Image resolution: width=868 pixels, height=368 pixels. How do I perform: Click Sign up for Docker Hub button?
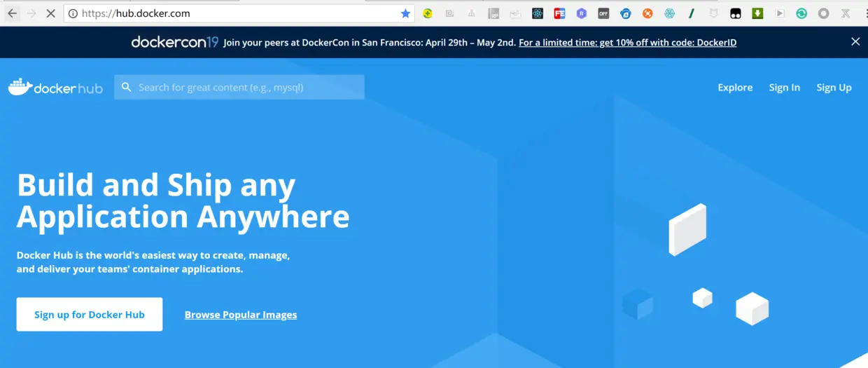click(90, 314)
